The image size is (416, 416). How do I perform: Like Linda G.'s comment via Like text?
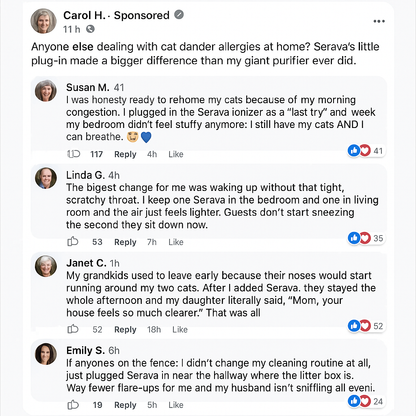[176, 242]
